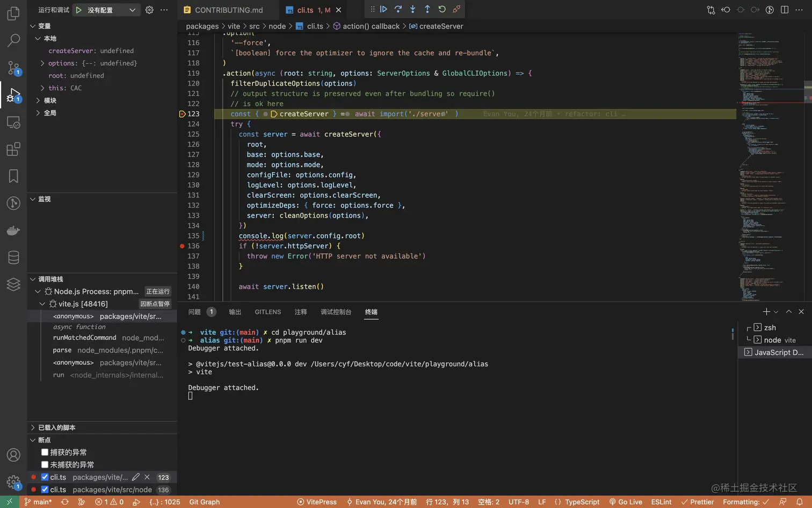Collapse the 监视 watch section
812x508 pixels.
tap(33, 199)
